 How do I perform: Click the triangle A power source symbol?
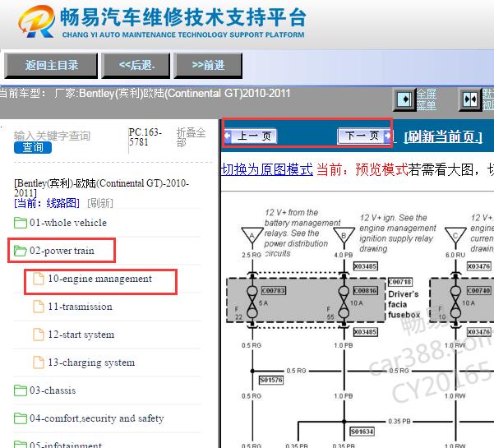(x=252, y=236)
